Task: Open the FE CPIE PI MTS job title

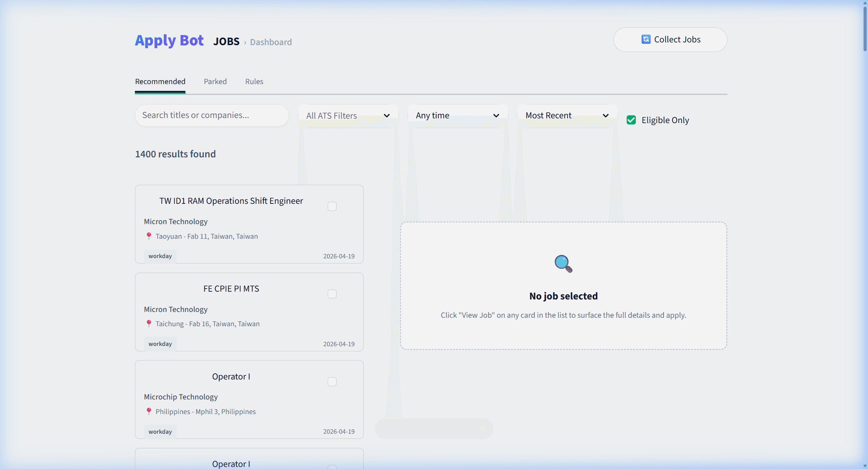Action: pyautogui.click(x=231, y=289)
